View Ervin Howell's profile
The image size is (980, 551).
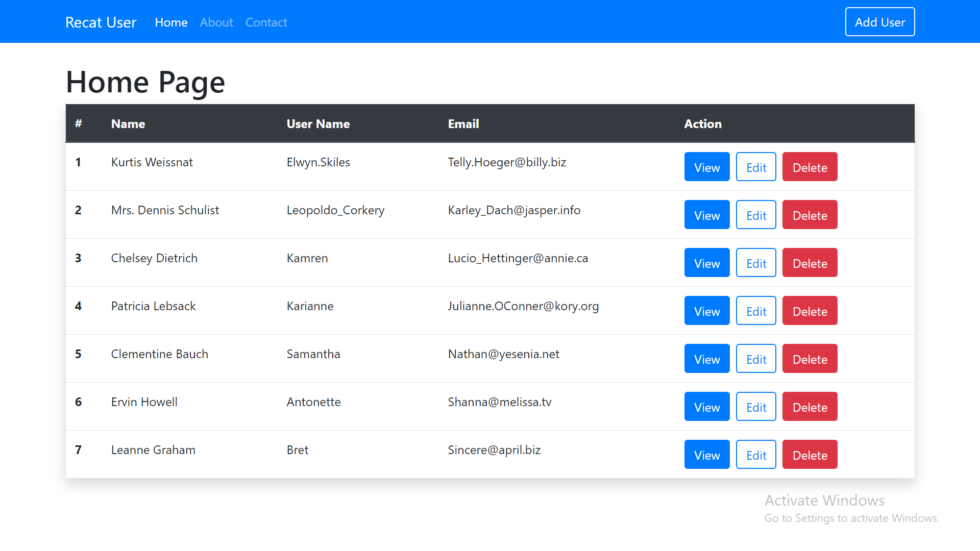(706, 407)
